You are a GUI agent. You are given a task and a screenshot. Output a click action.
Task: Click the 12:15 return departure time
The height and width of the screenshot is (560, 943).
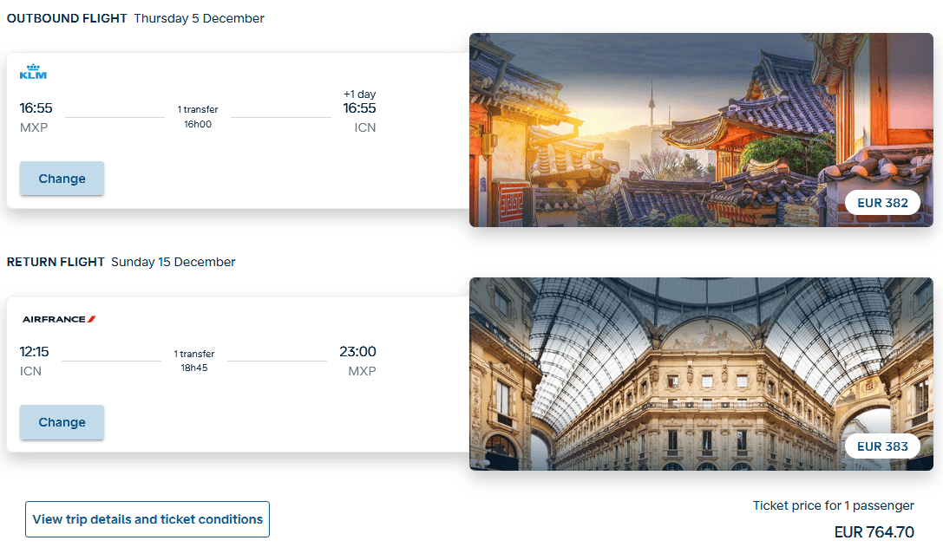coord(35,351)
